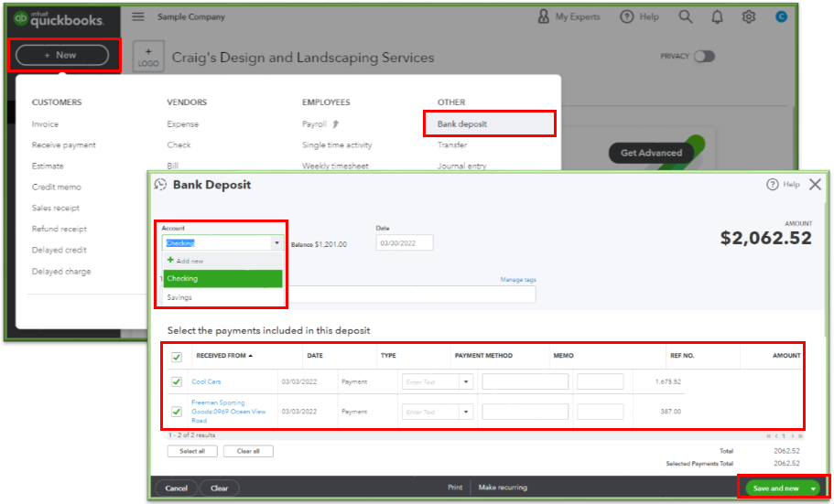Choose Transfer from New menu
The width and height of the screenshot is (834, 504).
[x=452, y=145]
